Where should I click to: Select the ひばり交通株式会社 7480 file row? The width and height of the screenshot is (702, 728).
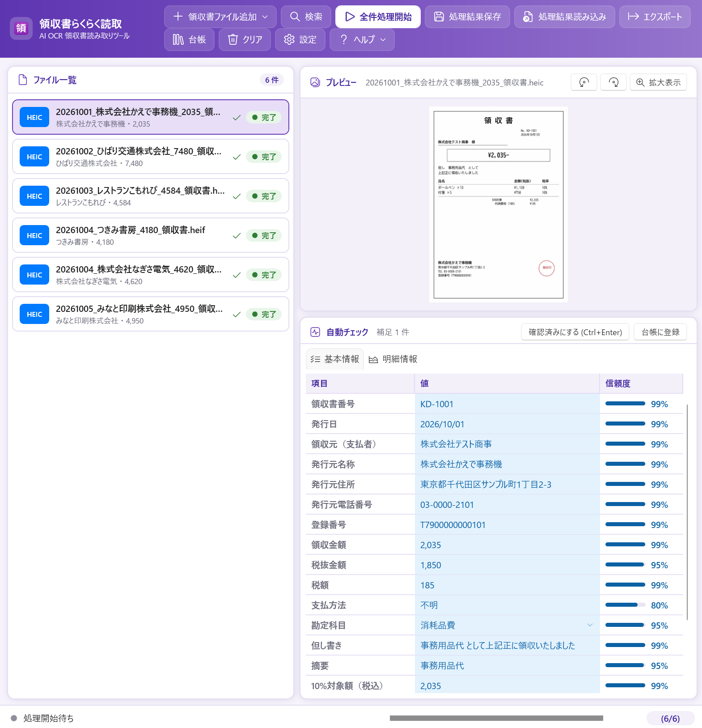click(151, 157)
